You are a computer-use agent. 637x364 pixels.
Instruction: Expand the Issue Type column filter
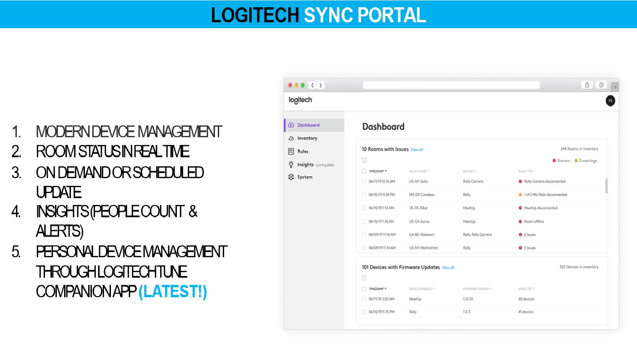pyautogui.click(x=535, y=171)
